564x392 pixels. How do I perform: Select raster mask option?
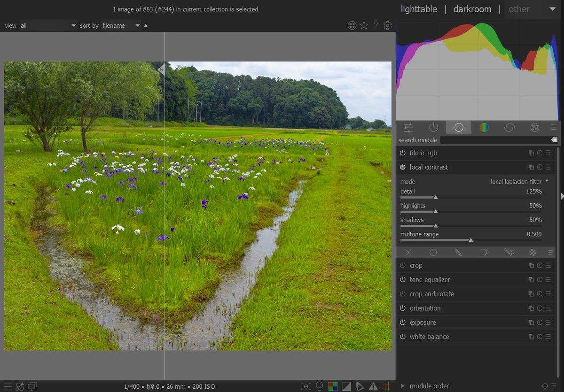click(x=533, y=253)
